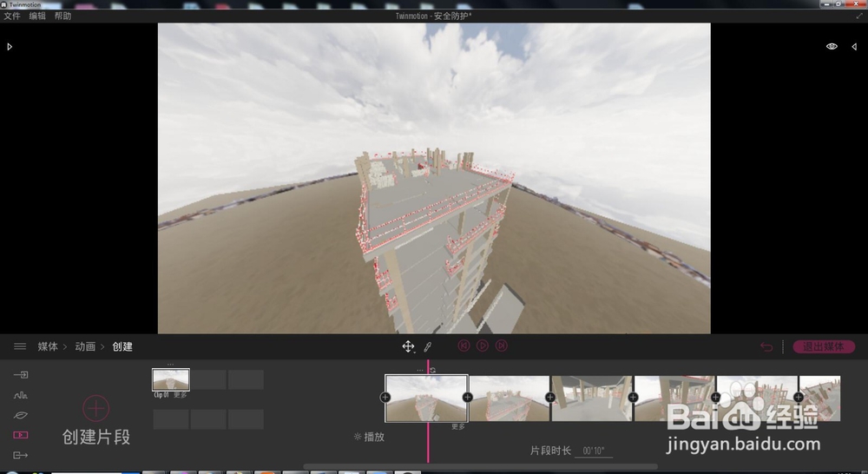Open the hamburger menu in the dock bar
The width and height of the screenshot is (868, 474).
pyautogui.click(x=20, y=346)
